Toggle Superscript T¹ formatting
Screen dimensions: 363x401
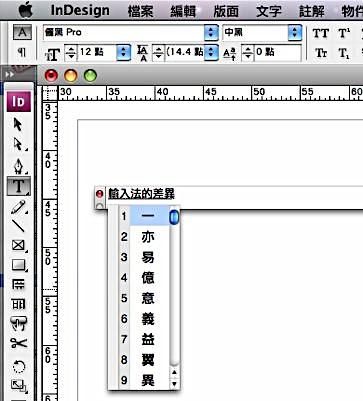[344, 33]
